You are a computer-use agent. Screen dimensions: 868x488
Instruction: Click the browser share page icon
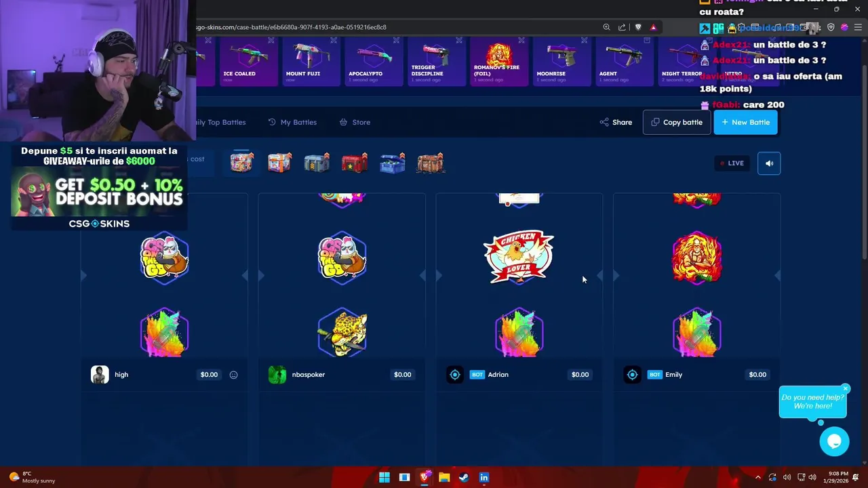coord(622,27)
